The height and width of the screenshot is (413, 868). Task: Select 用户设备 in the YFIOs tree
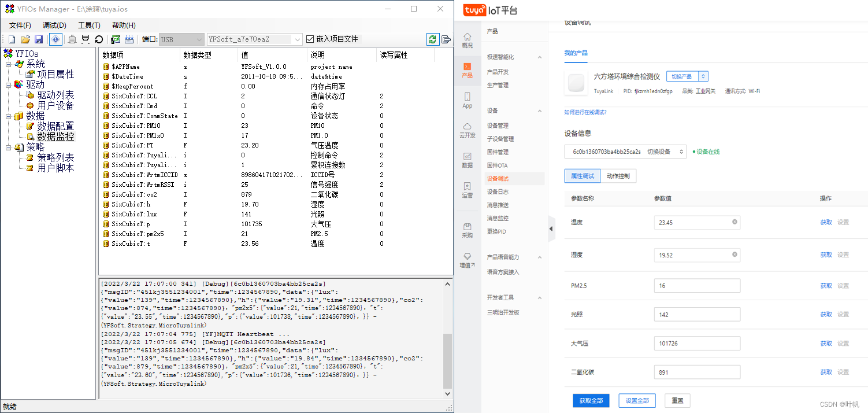[x=55, y=105]
